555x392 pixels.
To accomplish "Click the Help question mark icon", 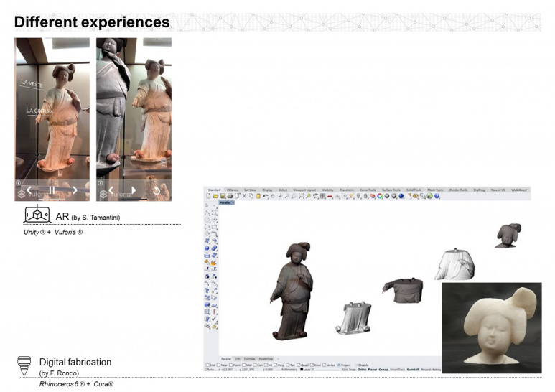I will click(x=437, y=196).
